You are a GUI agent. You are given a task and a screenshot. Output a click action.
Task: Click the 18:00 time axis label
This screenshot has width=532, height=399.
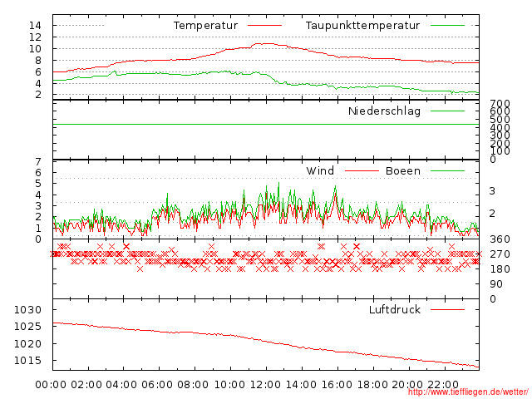[372, 385]
